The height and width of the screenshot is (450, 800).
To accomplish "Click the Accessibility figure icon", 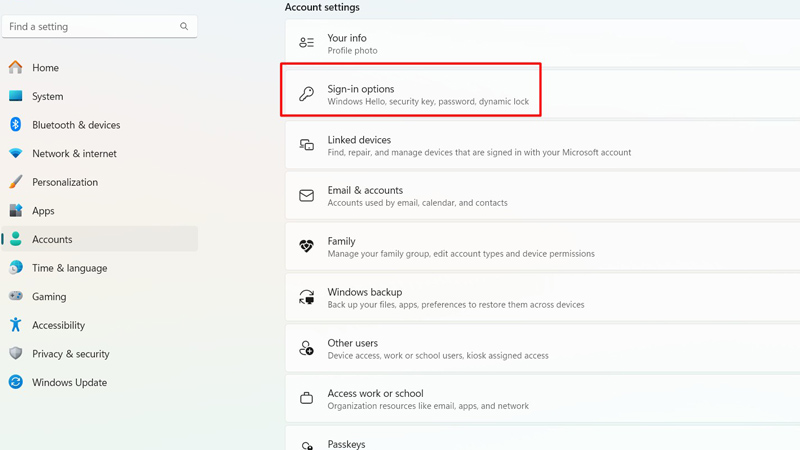I will [x=15, y=324].
